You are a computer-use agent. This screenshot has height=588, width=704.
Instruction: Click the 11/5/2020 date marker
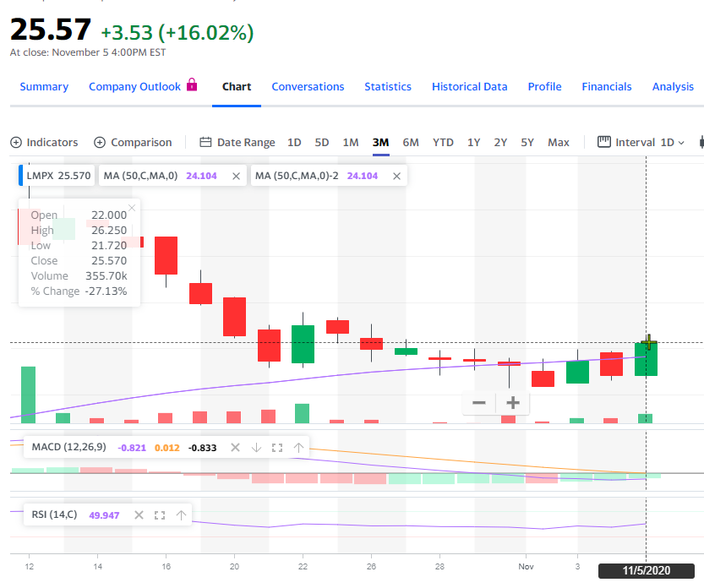pyautogui.click(x=646, y=570)
